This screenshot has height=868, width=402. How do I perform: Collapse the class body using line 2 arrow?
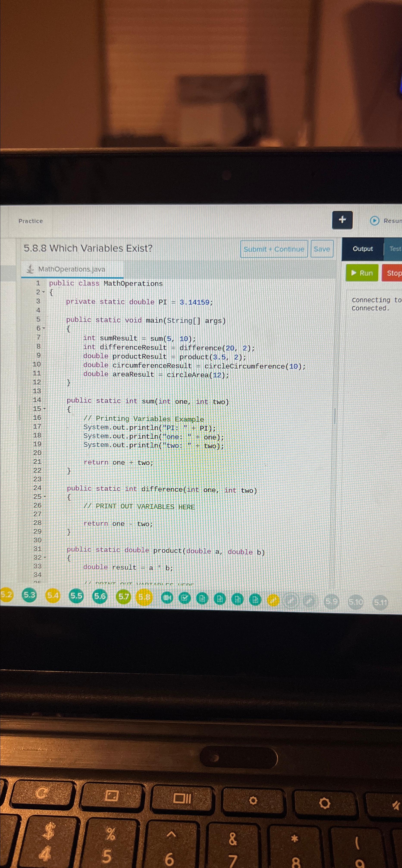43,292
